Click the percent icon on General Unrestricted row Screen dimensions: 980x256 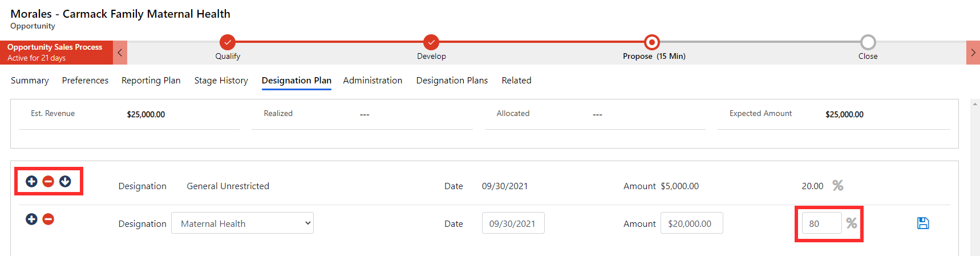(x=838, y=185)
